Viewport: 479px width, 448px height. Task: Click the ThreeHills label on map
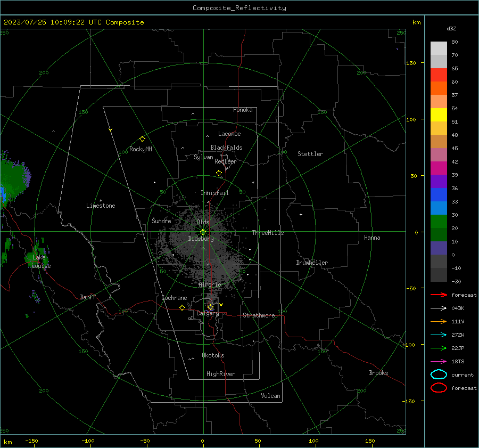click(268, 233)
